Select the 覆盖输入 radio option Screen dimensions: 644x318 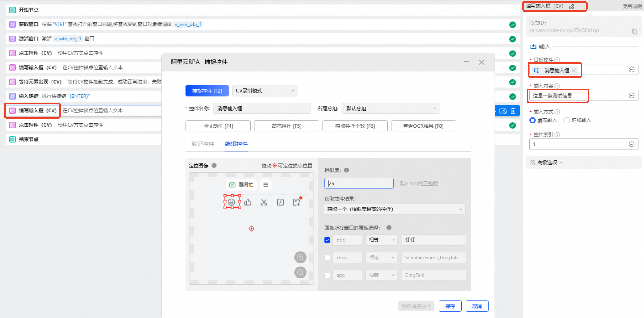(533, 120)
